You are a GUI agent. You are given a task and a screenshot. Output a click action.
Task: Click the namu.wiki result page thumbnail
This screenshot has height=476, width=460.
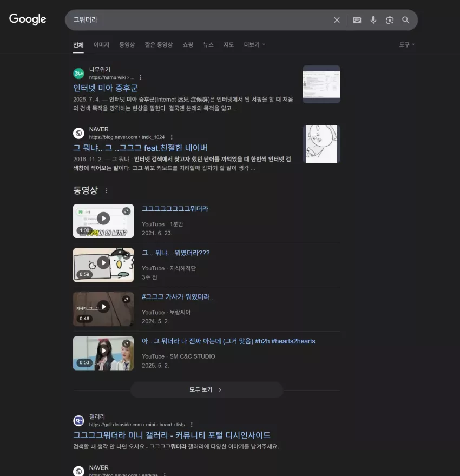click(x=321, y=84)
